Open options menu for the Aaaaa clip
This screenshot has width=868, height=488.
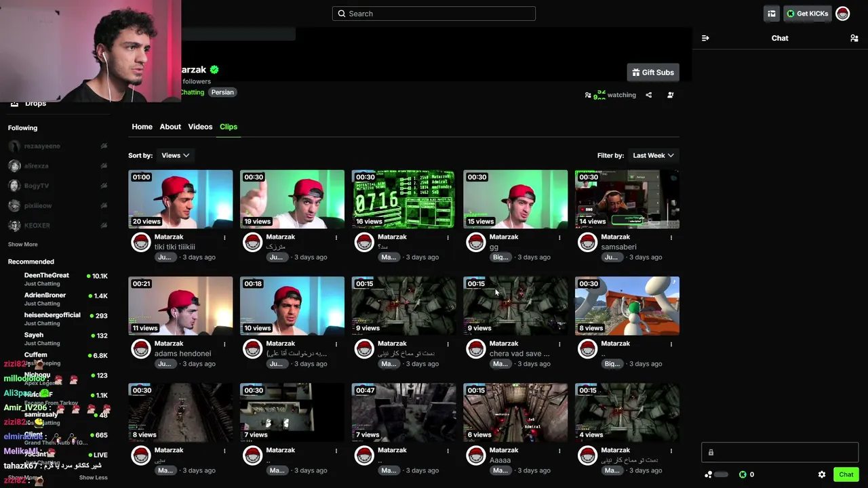(x=559, y=450)
